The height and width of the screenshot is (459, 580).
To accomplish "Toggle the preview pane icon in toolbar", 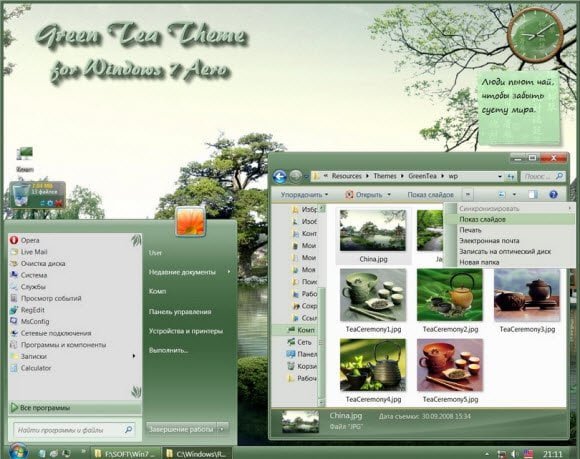I will pos(533,195).
